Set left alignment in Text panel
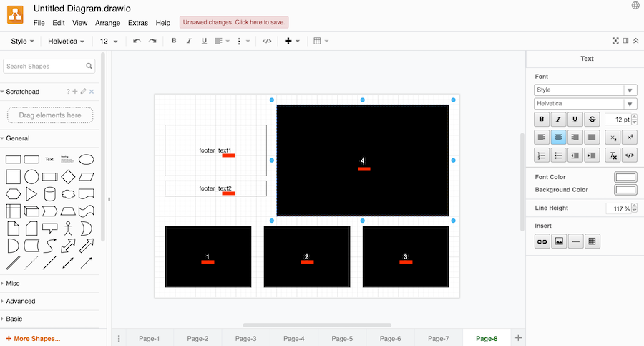 point(542,138)
